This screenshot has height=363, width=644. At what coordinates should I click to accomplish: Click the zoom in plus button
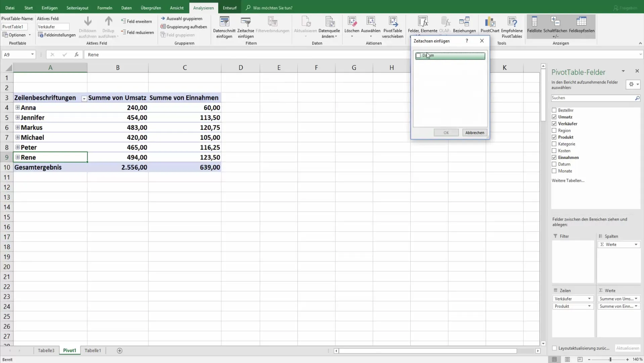627,359
